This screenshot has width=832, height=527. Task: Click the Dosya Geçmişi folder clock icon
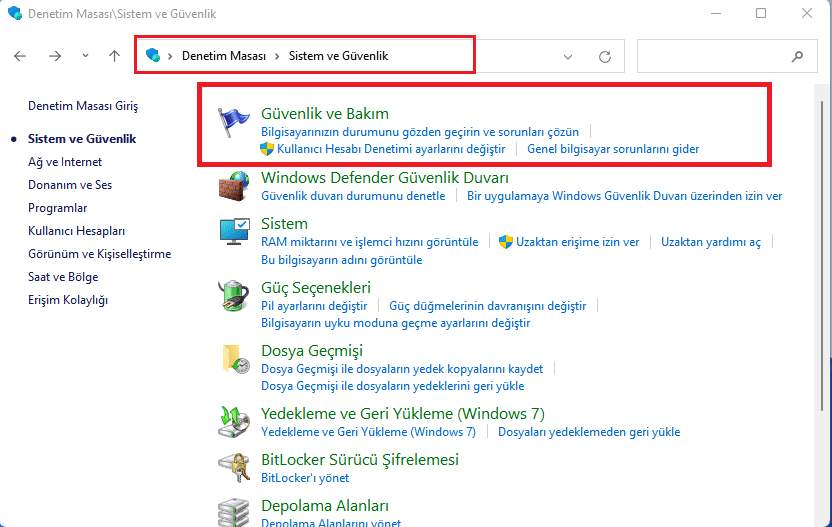(235, 359)
